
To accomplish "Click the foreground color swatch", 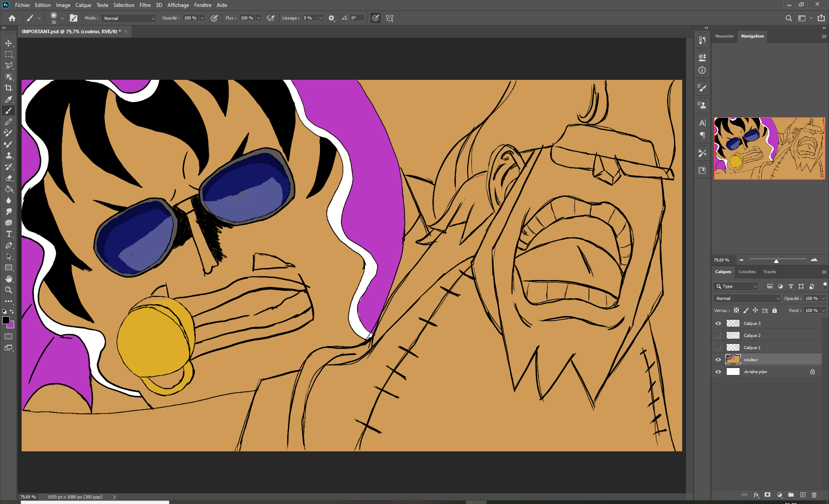I will click(6, 320).
